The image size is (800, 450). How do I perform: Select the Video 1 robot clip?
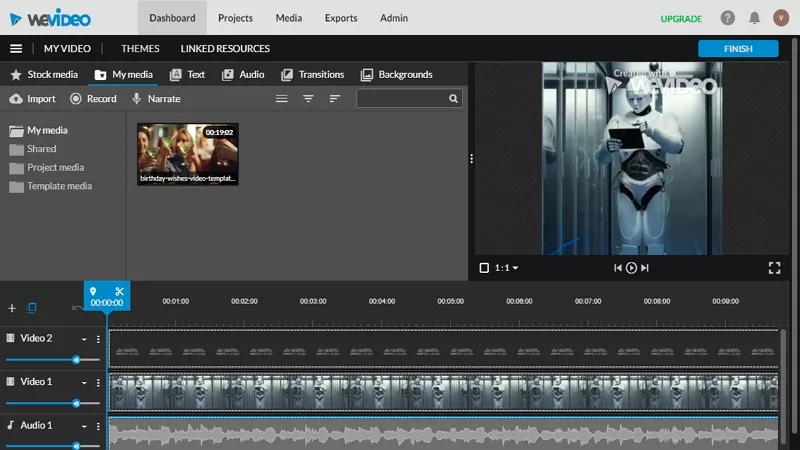443,392
